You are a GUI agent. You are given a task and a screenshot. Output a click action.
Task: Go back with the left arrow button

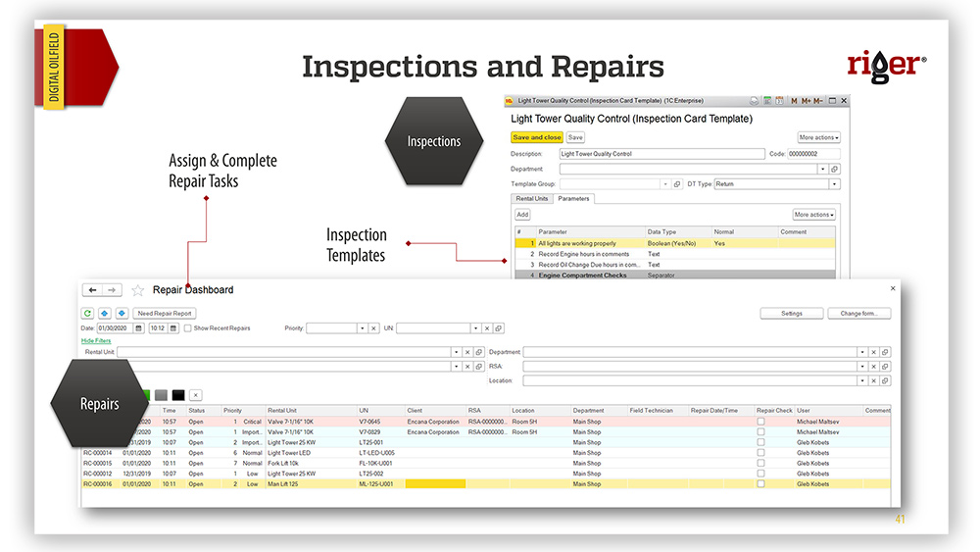pos(92,290)
